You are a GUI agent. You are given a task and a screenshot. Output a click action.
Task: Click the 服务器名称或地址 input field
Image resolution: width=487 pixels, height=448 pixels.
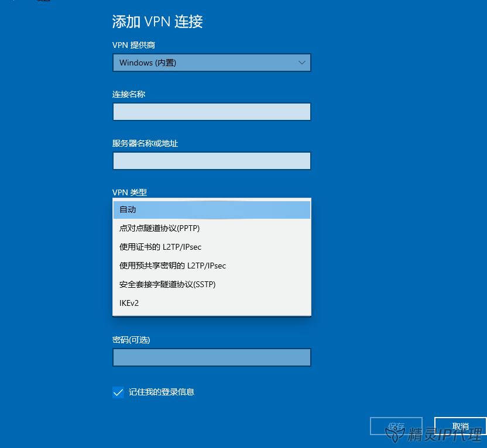click(x=211, y=161)
